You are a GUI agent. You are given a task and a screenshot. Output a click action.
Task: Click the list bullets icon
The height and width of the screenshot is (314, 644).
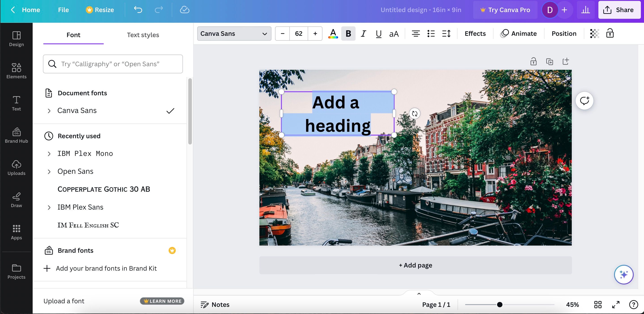click(431, 34)
